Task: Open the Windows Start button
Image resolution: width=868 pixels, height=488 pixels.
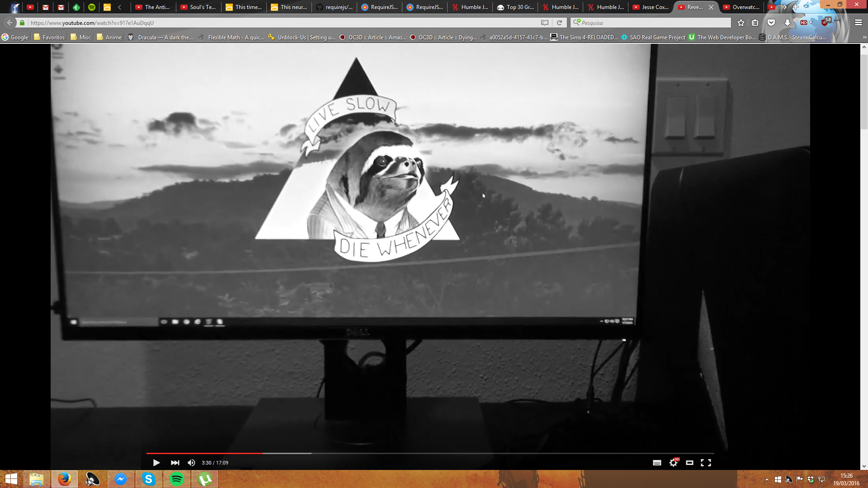Action: coord(11,479)
